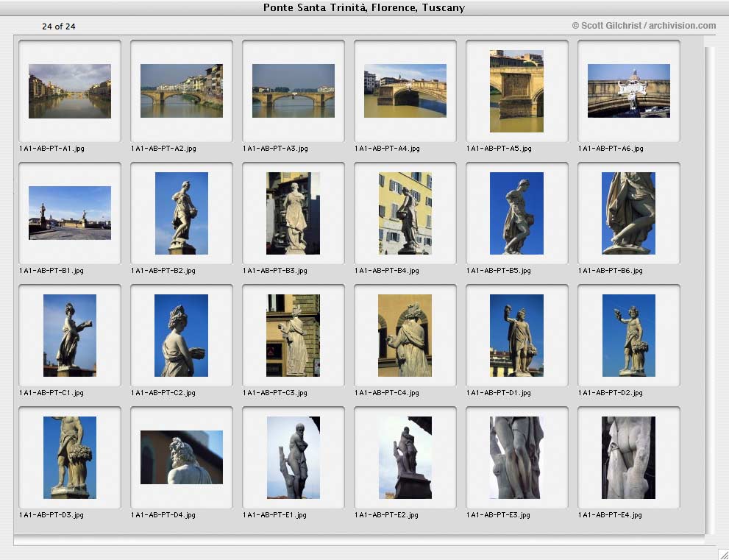The width and height of the screenshot is (729, 560).
Task: Click the filename label 1A1-AB-PT-C2.jpg
Action: [163, 392]
